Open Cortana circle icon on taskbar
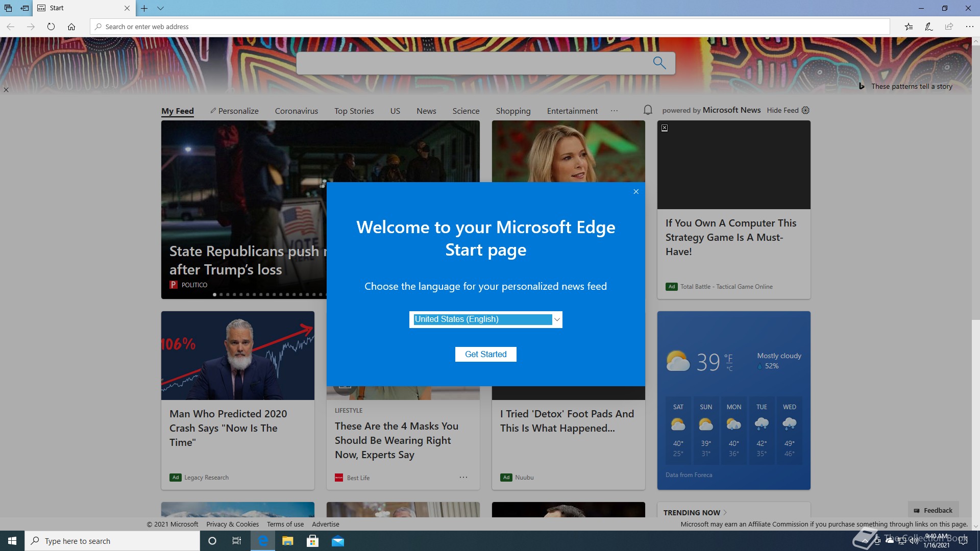980x551 pixels. coord(212,541)
